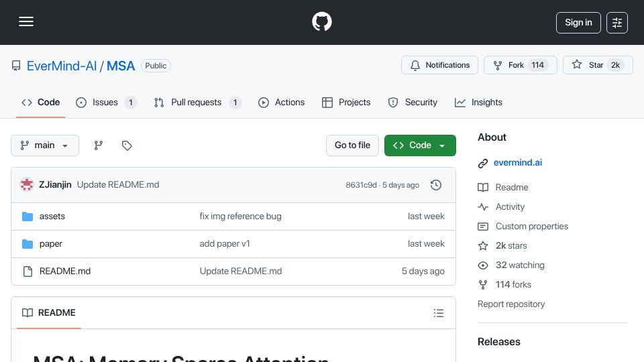View 32 watching list
The image size is (644, 362).
(520, 265)
